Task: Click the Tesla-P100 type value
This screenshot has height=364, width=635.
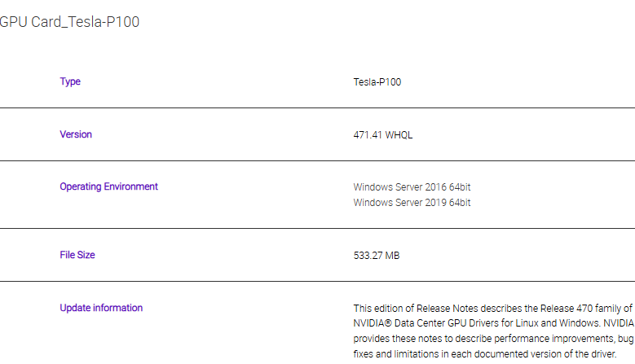Action: pos(377,82)
